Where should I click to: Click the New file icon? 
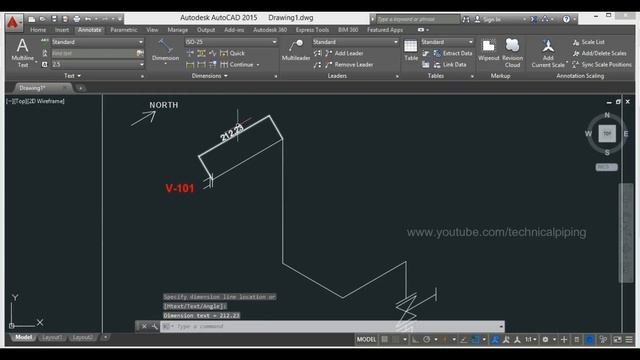[x=32, y=19]
